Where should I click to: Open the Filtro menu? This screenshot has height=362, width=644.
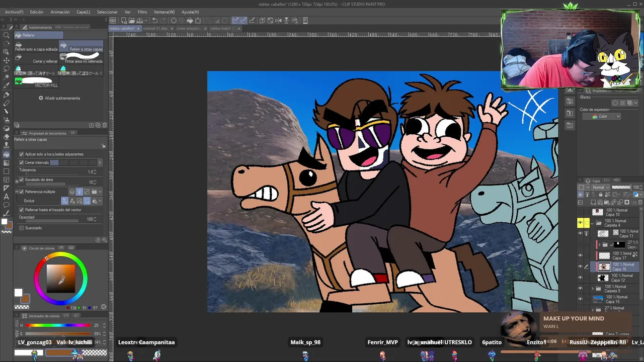pyautogui.click(x=142, y=12)
